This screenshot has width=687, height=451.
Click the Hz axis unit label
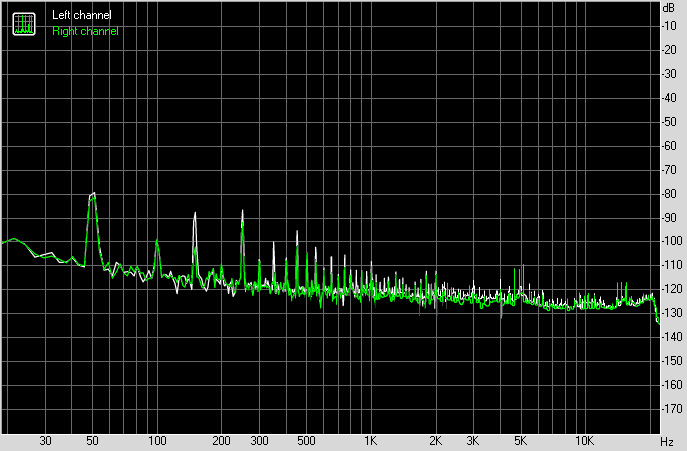tap(667, 441)
